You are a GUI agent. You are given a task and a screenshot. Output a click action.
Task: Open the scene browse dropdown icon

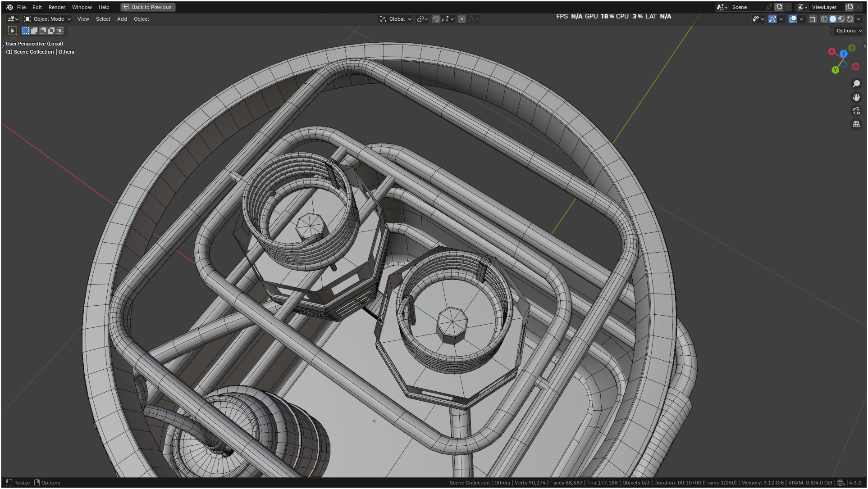pyautogui.click(x=722, y=7)
